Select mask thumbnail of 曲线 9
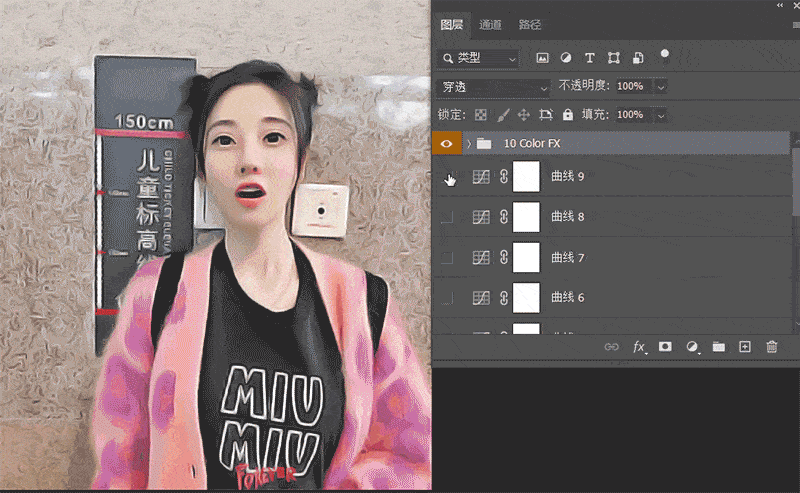This screenshot has height=493, width=800. (x=526, y=177)
